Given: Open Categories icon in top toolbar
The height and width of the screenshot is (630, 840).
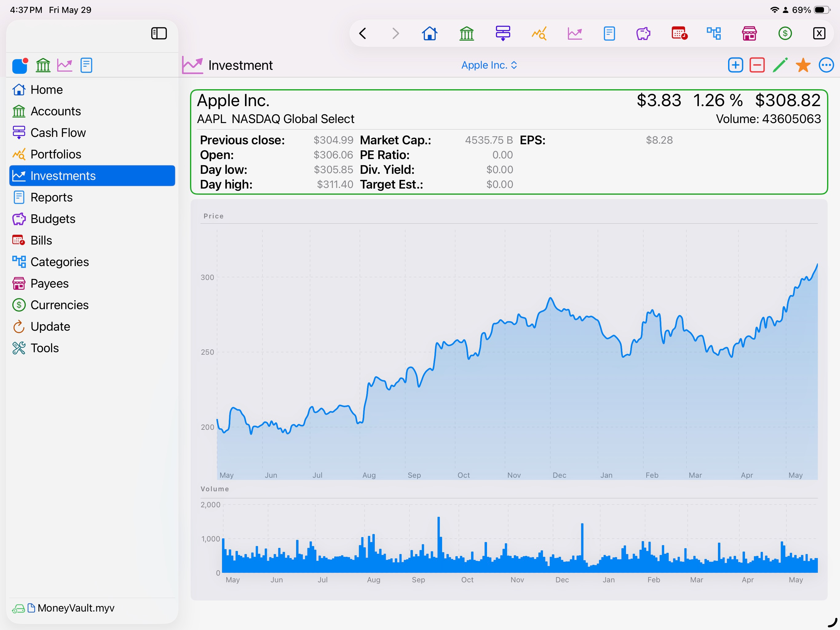Looking at the screenshot, I should click(714, 34).
